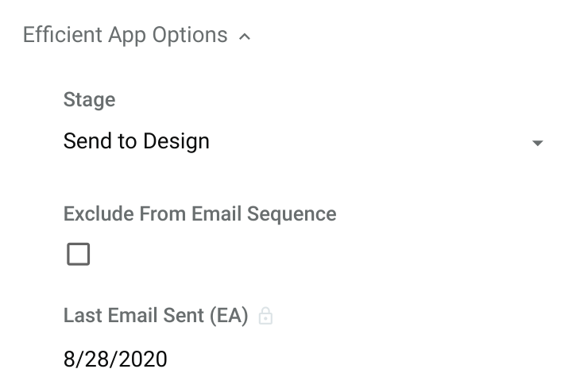
Task: Click the word Design in the Stage value
Action: pyautogui.click(x=176, y=142)
